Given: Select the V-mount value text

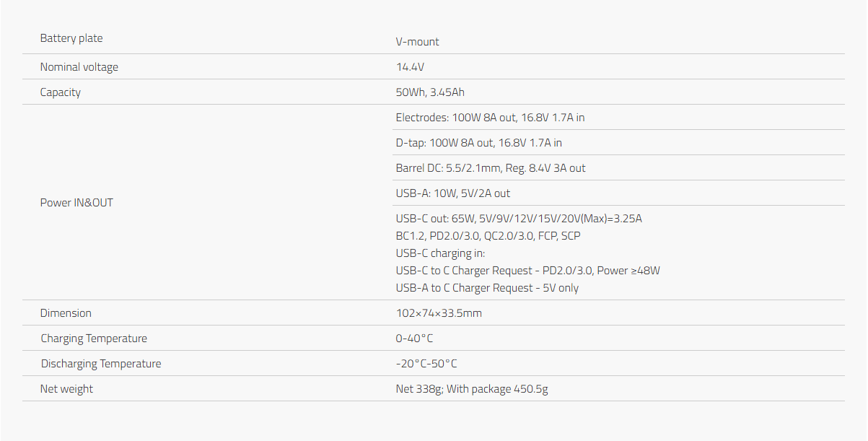Looking at the screenshot, I should [x=417, y=42].
